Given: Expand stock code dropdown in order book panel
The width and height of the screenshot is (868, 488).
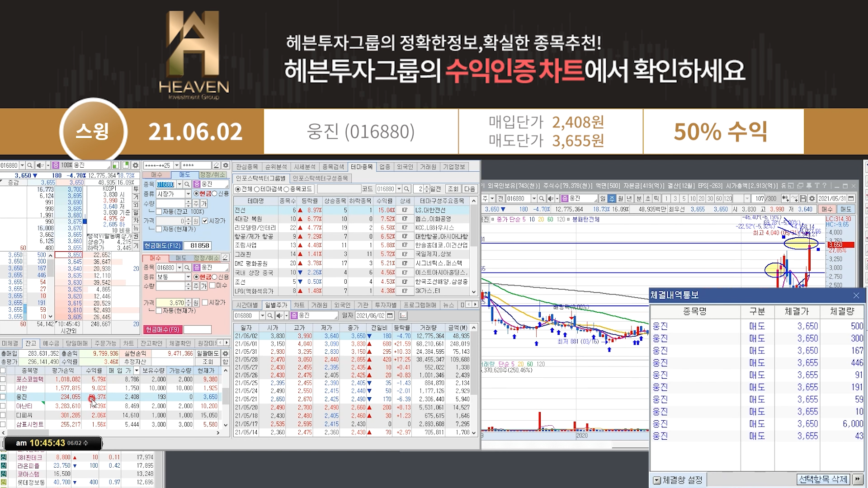Looking at the screenshot, I should [x=22, y=165].
